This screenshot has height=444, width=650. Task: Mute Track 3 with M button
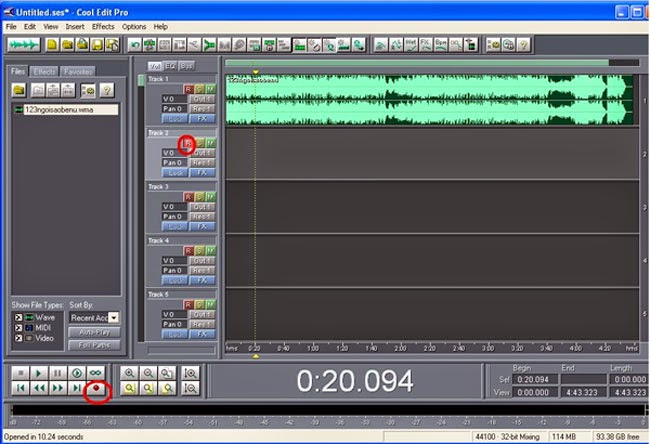(210, 197)
